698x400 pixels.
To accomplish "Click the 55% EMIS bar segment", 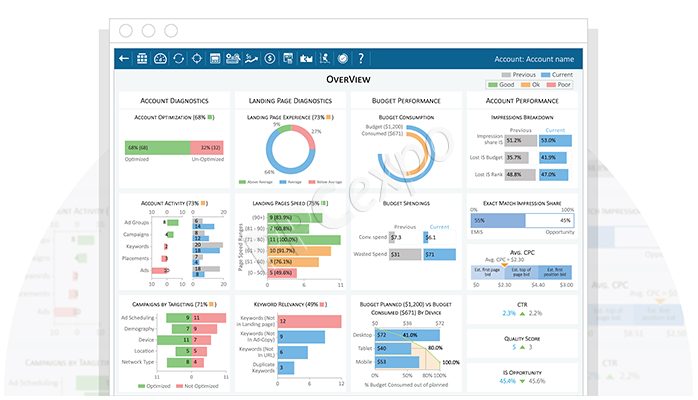I will pyautogui.click(x=498, y=221).
